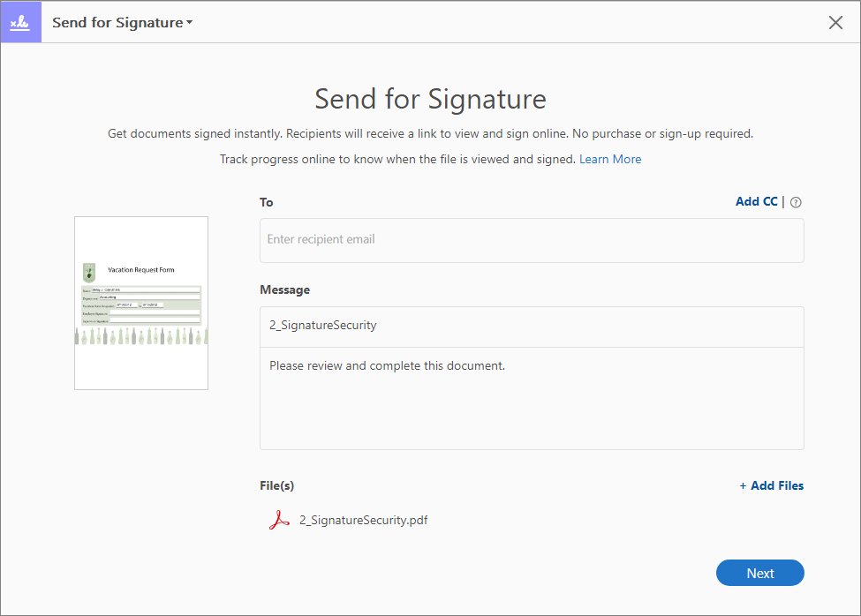The height and width of the screenshot is (616, 861).
Task: Click the File(s) section label
Action: pyautogui.click(x=276, y=485)
